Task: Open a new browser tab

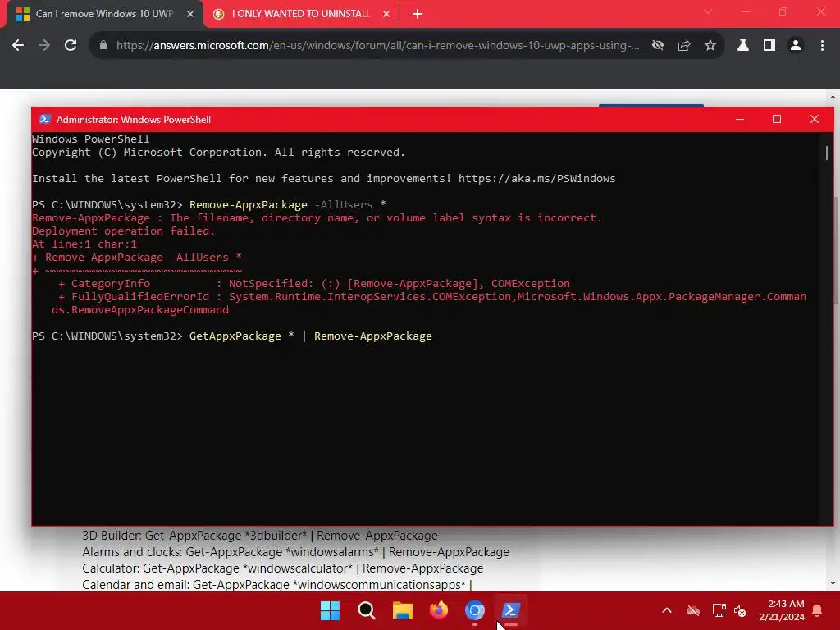Action: (x=418, y=14)
